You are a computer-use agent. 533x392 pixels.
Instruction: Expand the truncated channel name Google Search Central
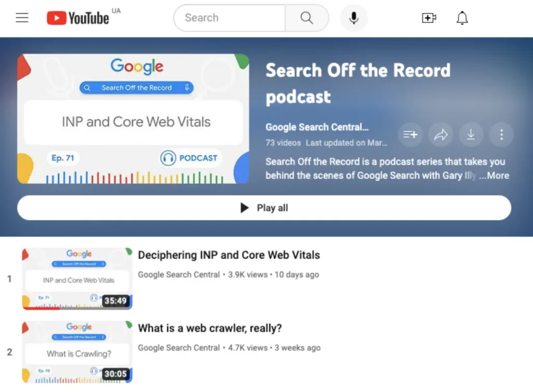(x=318, y=127)
